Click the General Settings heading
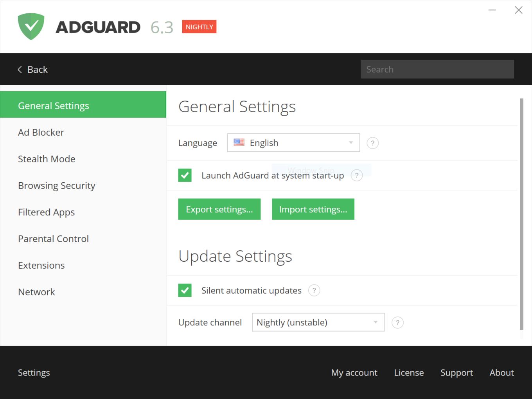532x399 pixels. pyautogui.click(x=237, y=107)
